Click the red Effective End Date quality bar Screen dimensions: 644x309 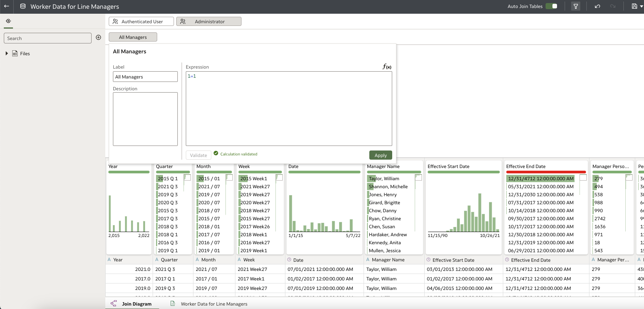[x=546, y=172]
